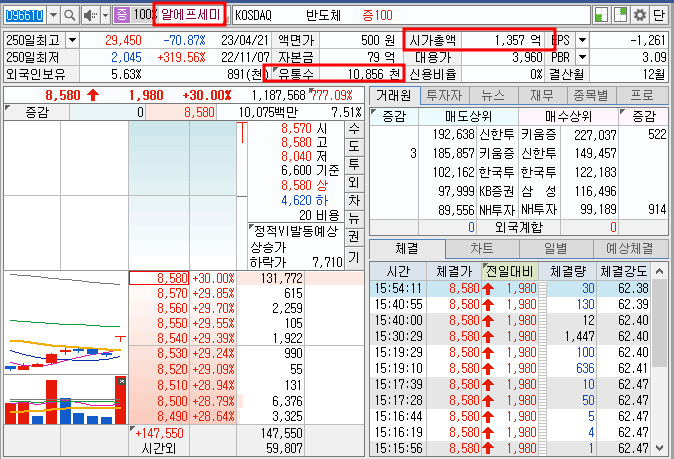Open settings with the gear icon
The height and width of the screenshot is (459, 674).
point(640,15)
